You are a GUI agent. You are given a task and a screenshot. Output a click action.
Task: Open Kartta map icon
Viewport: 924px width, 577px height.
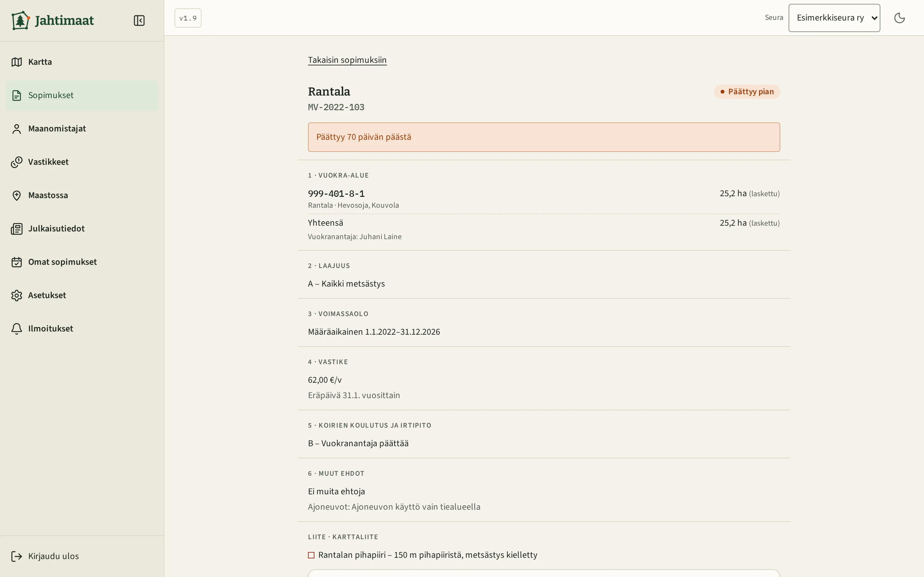point(16,62)
